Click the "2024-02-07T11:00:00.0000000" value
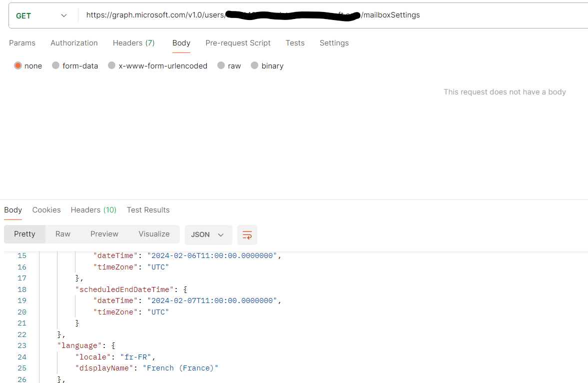Image resolution: width=588 pixels, height=383 pixels. pos(212,301)
